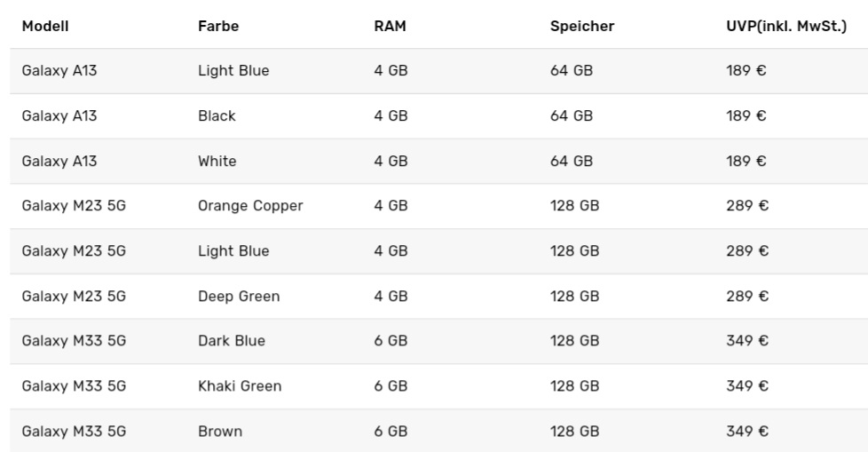868x452 pixels.
Task: Select the Deep Green color cell
Action: pyautogui.click(x=239, y=297)
